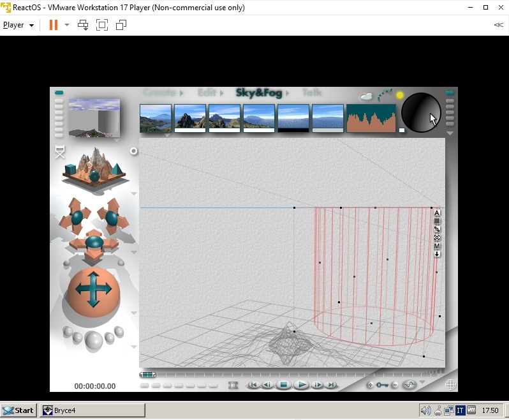This screenshot has height=420, width=509.
Task: Open the render options triangle
Action: tap(134, 347)
